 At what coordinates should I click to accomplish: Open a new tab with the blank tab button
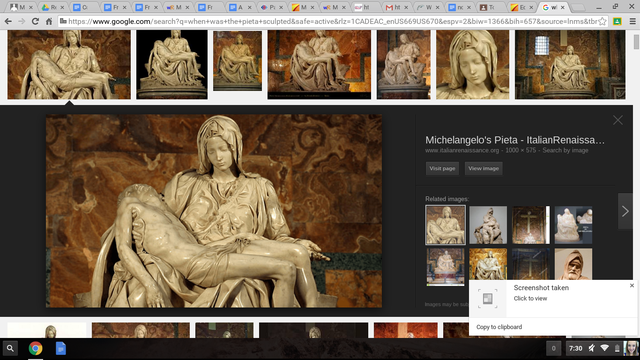pos(577,7)
